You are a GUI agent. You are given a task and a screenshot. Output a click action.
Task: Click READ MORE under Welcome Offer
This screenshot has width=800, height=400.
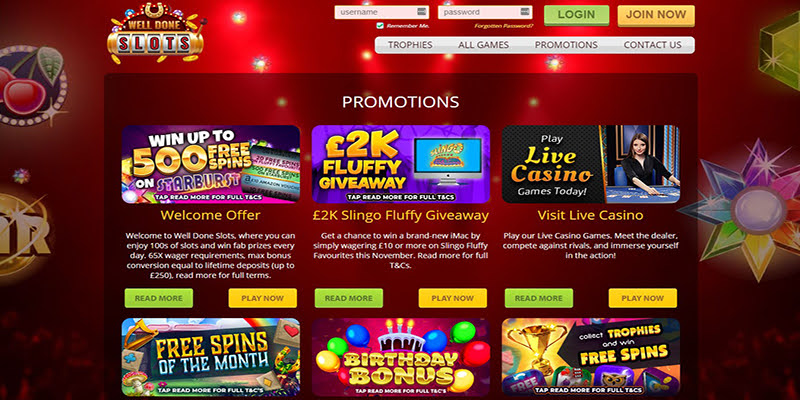point(159,298)
